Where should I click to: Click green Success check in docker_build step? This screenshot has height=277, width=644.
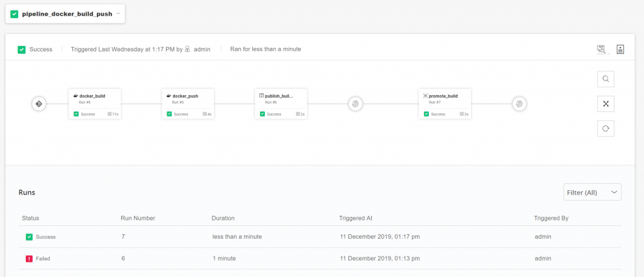tap(76, 114)
